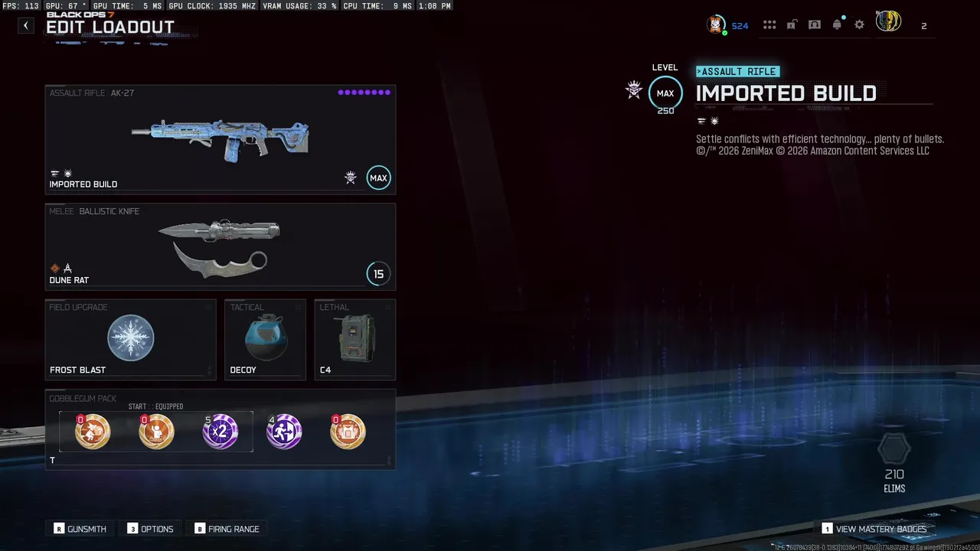
Task: Click the Edit Loadout title
Action: click(x=110, y=28)
